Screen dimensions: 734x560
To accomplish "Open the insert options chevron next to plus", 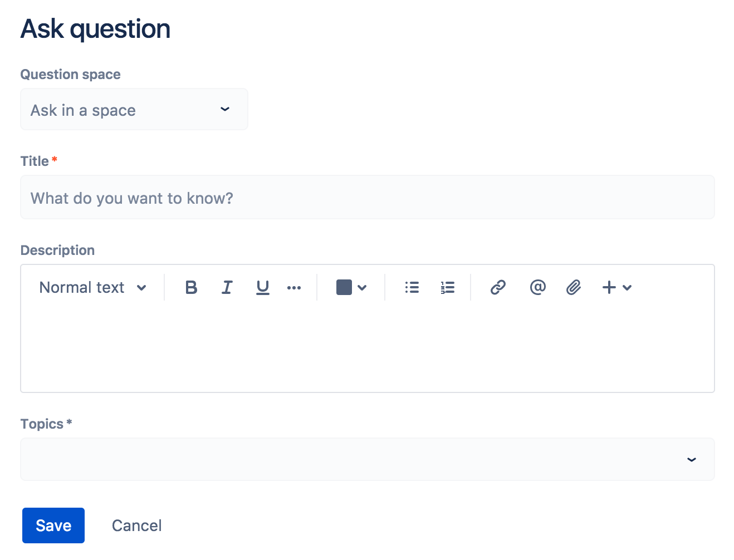I will click(x=628, y=288).
